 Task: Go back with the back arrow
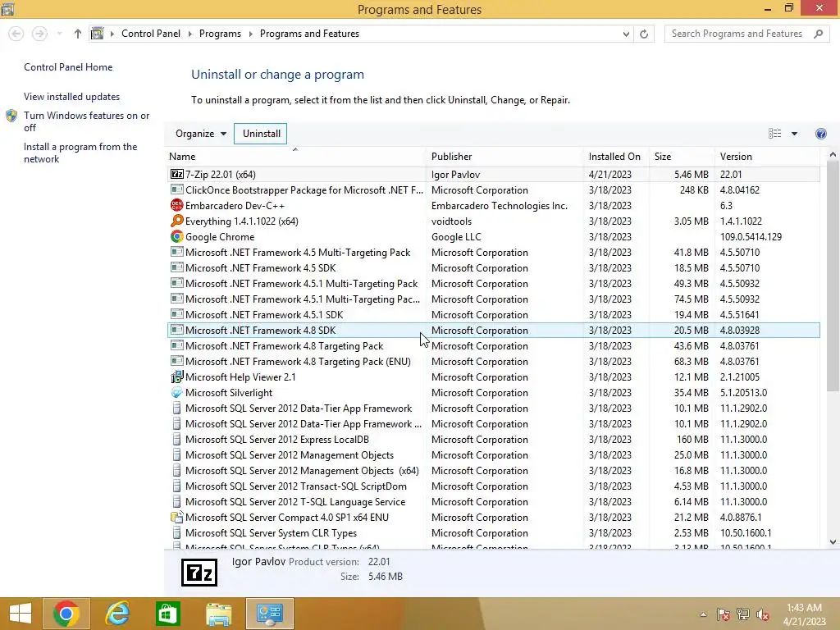[x=16, y=34]
